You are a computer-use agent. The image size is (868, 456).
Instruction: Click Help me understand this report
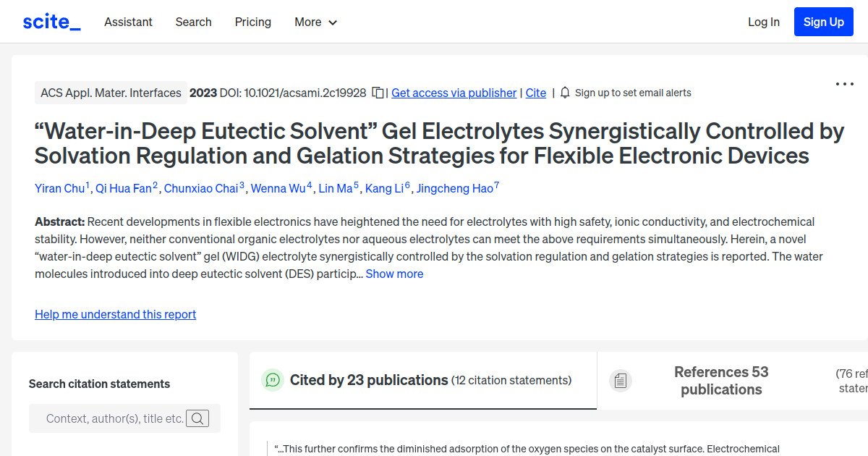(115, 314)
